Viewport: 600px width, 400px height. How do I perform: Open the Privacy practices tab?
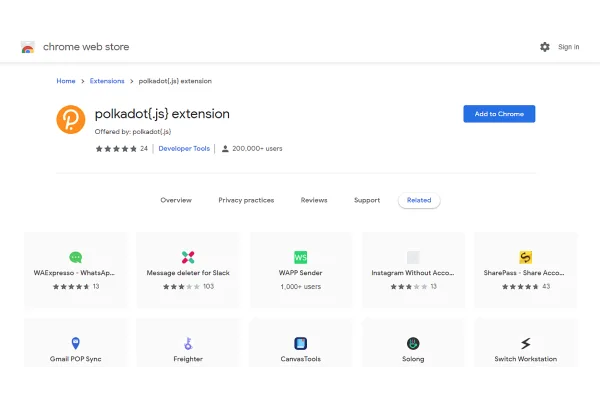tap(246, 200)
